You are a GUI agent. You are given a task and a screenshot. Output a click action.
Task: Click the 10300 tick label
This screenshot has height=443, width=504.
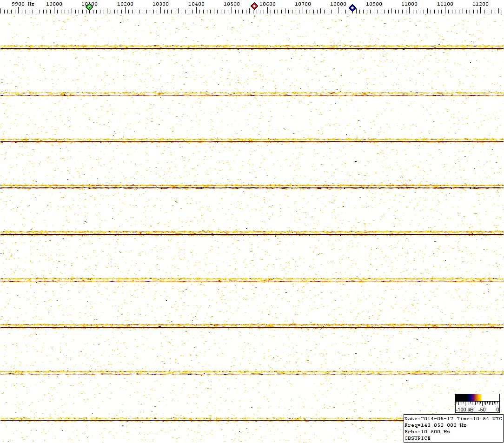click(160, 4)
